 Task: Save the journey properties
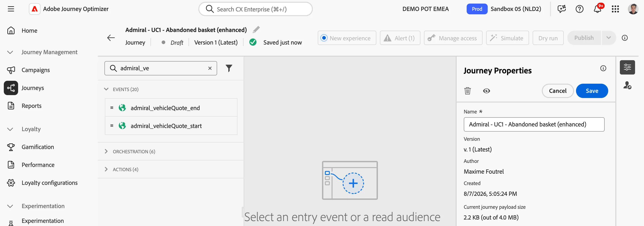(x=592, y=91)
